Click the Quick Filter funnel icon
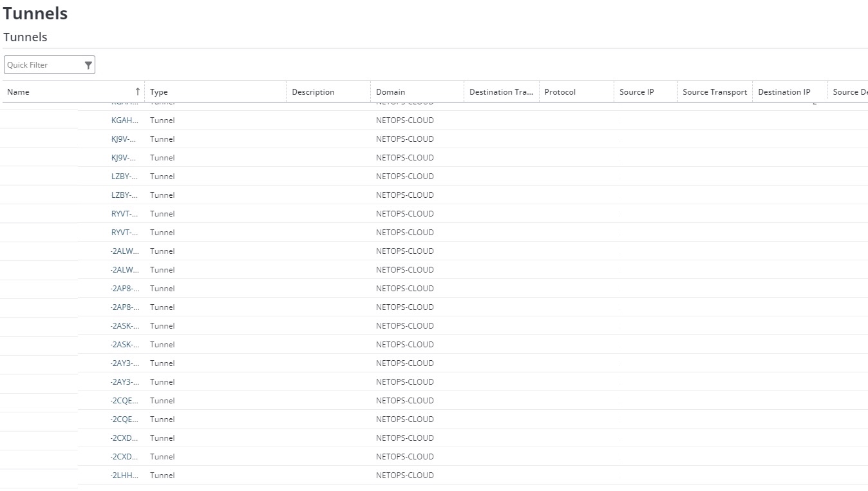Screen dimensions: 868x491 (88, 65)
